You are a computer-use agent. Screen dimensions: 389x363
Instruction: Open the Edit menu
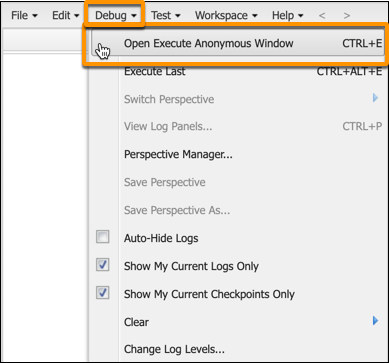[66, 15]
